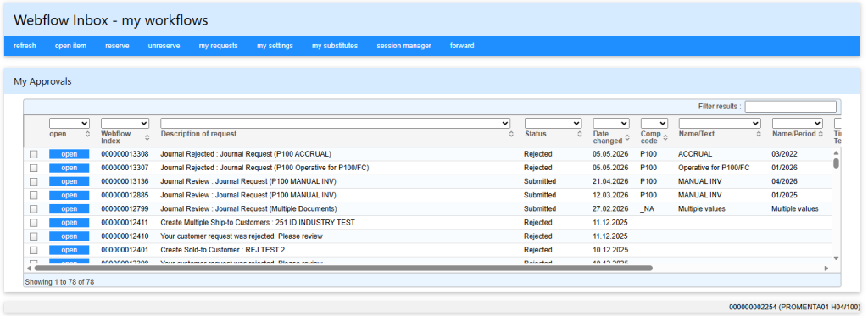The width and height of the screenshot is (868, 316).
Task: Open request 000000013136 via open button
Action: (70, 181)
